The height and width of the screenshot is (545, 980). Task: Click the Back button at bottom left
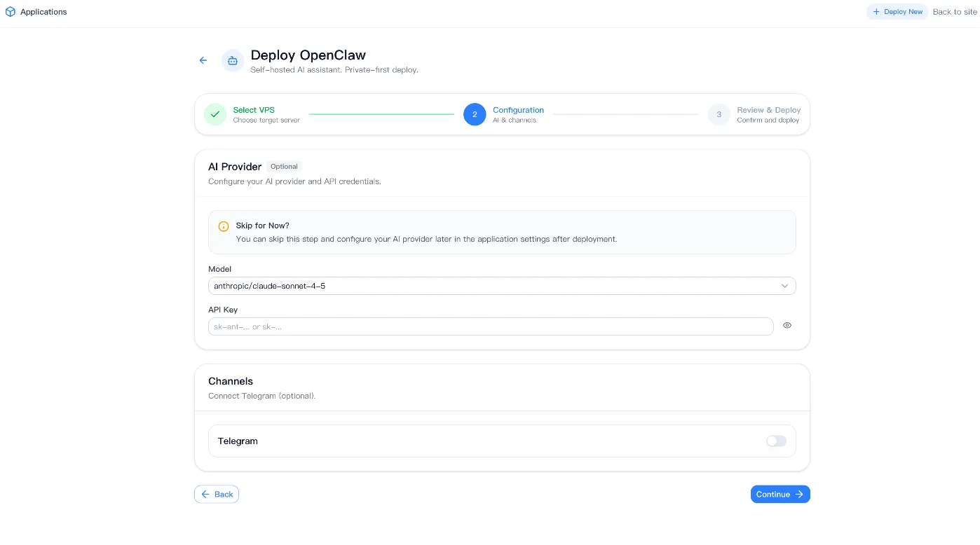click(216, 494)
